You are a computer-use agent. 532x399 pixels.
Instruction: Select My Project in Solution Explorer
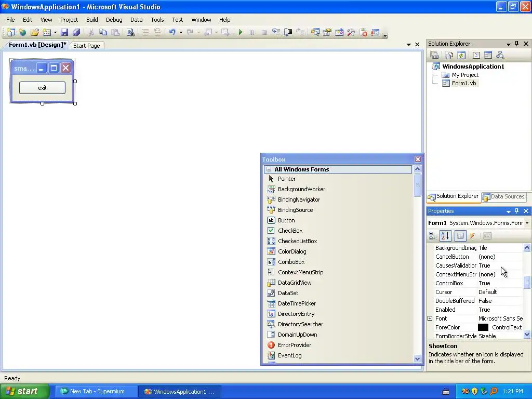coord(465,75)
